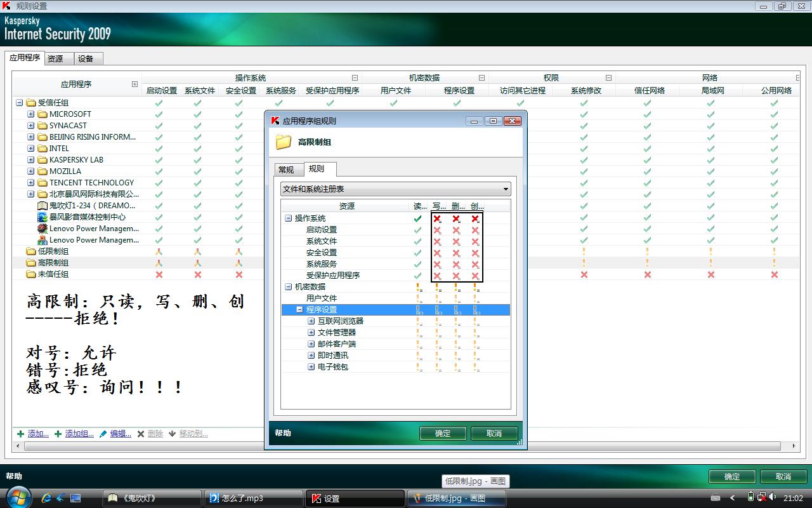Click the Show Desktop quick launch icon
The width and height of the screenshot is (812, 508).
click(75, 498)
